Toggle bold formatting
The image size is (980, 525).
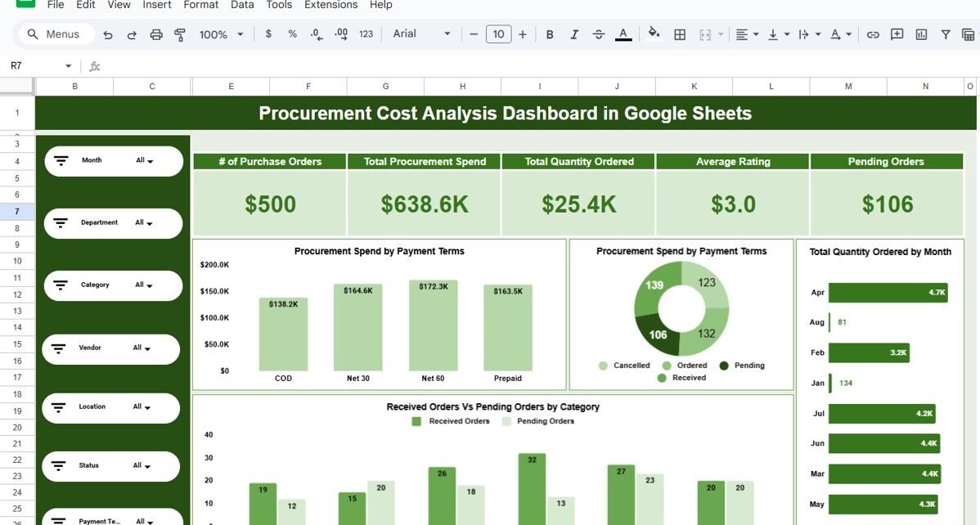pos(550,34)
